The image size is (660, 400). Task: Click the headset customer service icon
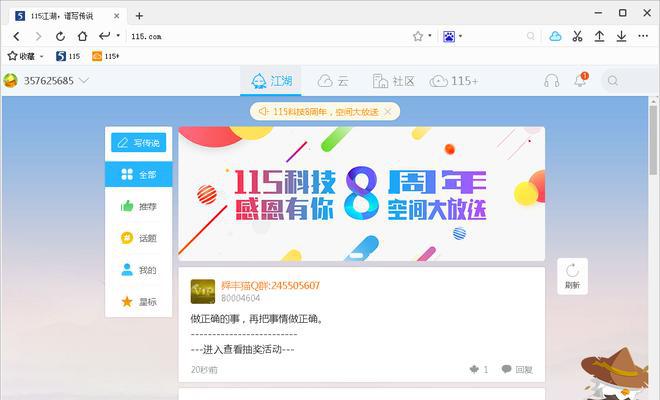point(551,80)
